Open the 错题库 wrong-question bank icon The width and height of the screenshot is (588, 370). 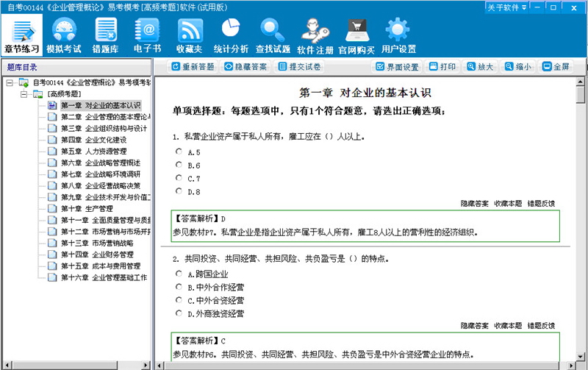tap(105, 35)
